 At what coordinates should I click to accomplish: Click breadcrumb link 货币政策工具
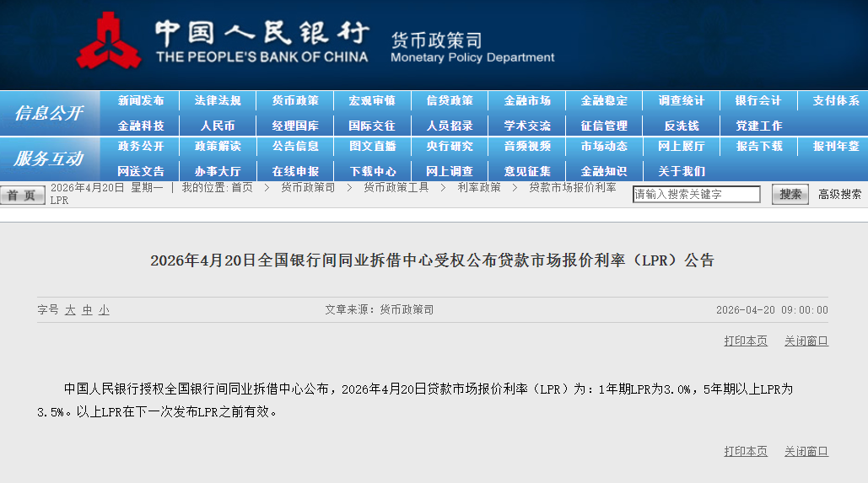pos(396,188)
